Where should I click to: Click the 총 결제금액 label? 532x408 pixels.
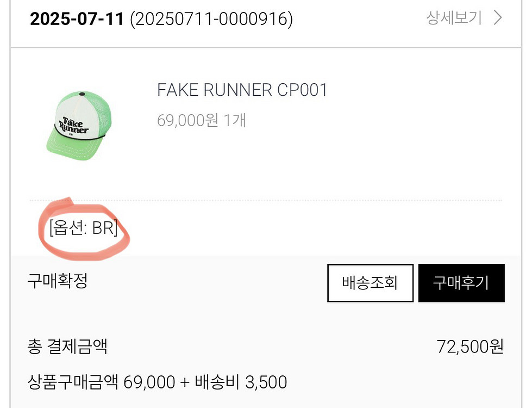(x=67, y=347)
